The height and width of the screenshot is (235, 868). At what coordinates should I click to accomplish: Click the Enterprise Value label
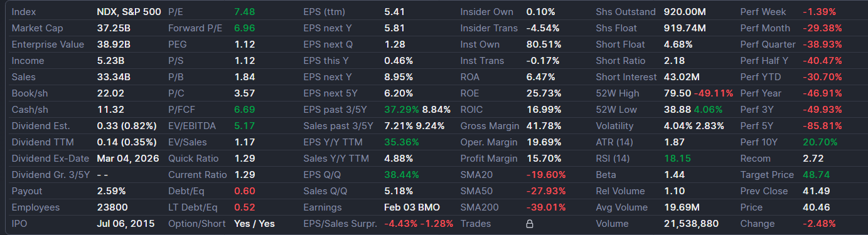(48, 44)
